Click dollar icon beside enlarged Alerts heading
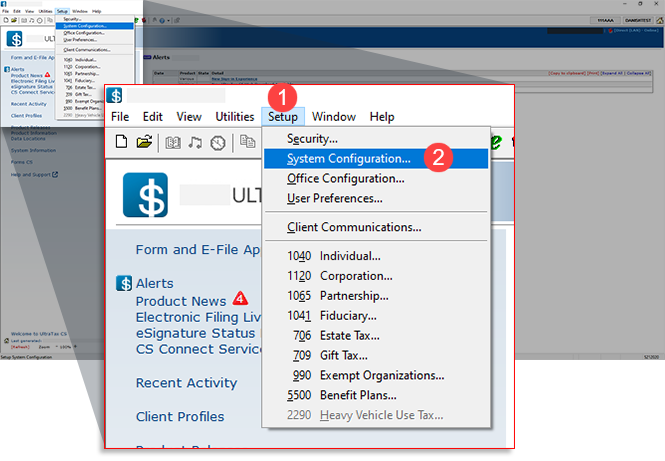The width and height of the screenshot is (665, 461). coord(124,283)
